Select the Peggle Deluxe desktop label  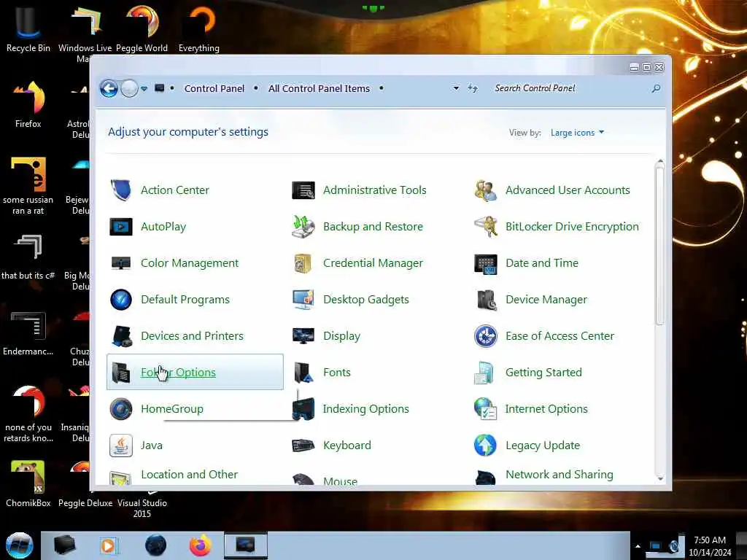point(85,503)
